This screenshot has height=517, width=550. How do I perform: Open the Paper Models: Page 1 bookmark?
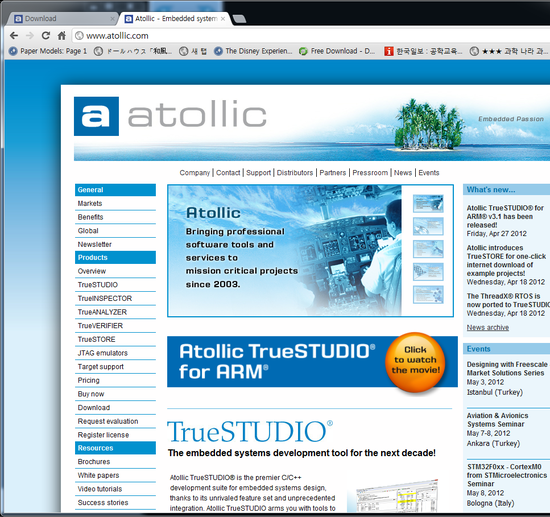pos(48,51)
